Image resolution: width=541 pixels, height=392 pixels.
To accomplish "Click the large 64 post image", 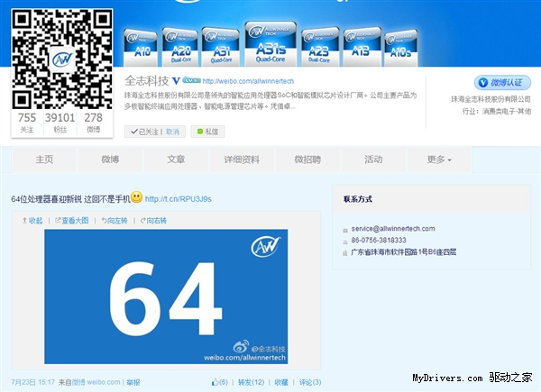I will coord(166,296).
